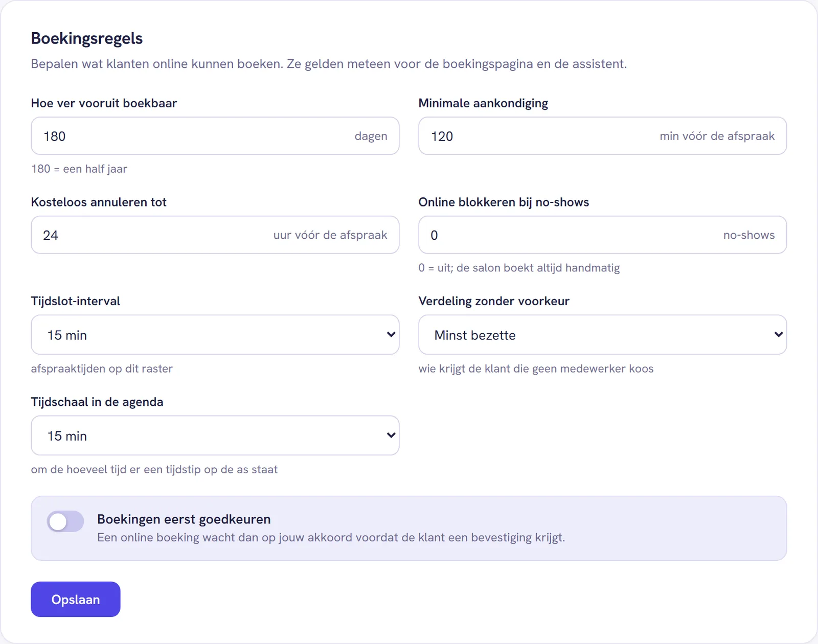Expand the 'Tijdschaal in de agenda' dropdown
This screenshot has width=818, height=644.
point(215,435)
